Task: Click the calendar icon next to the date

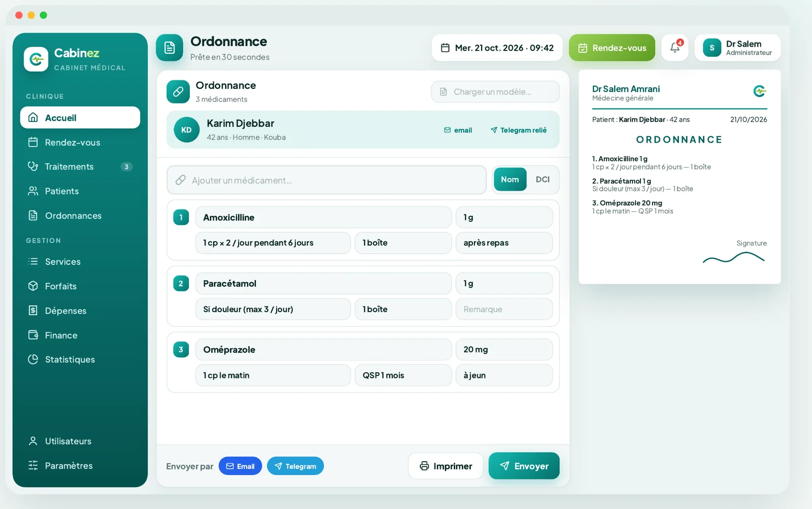Action: (x=445, y=48)
